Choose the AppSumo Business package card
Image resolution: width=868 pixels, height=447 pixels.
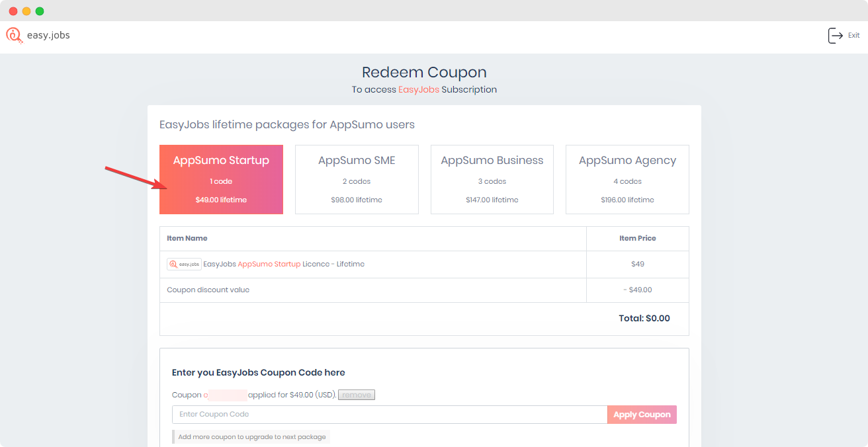point(492,180)
